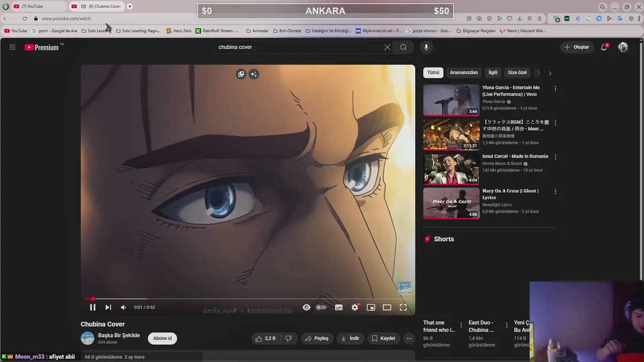This screenshot has height=362, width=644.
Task: Open the notifications bell
Action: click(604, 47)
